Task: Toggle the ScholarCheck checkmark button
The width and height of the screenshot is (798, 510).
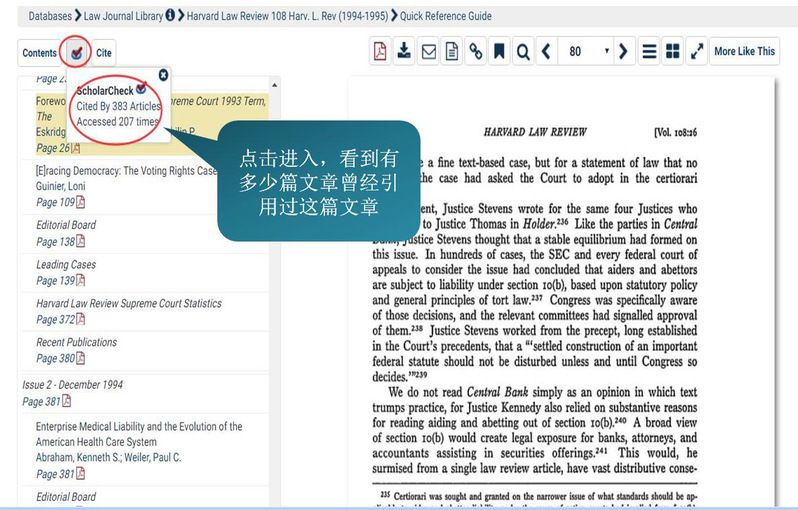Action: tap(76, 52)
